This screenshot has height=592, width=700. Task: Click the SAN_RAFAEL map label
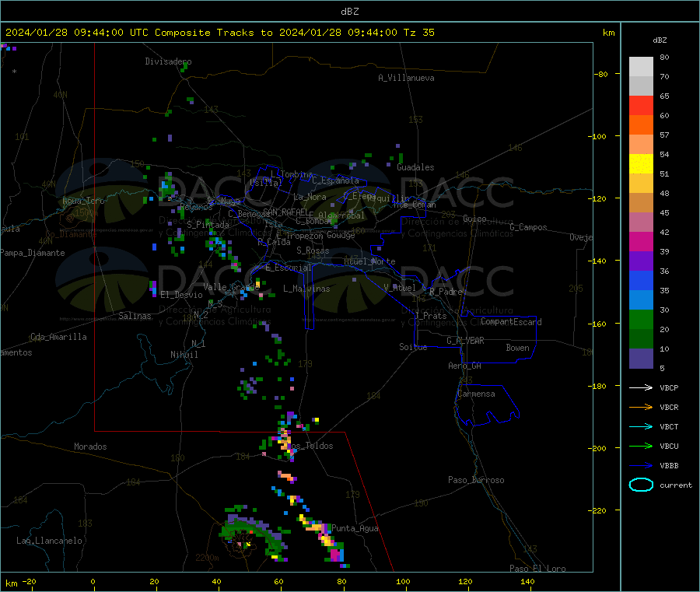(x=285, y=212)
